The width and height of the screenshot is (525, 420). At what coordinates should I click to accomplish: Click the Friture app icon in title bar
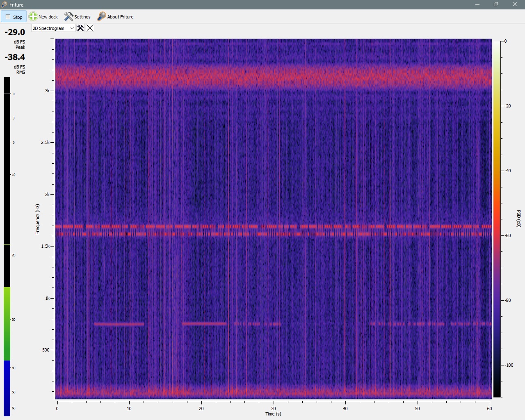pyautogui.click(x=5, y=5)
